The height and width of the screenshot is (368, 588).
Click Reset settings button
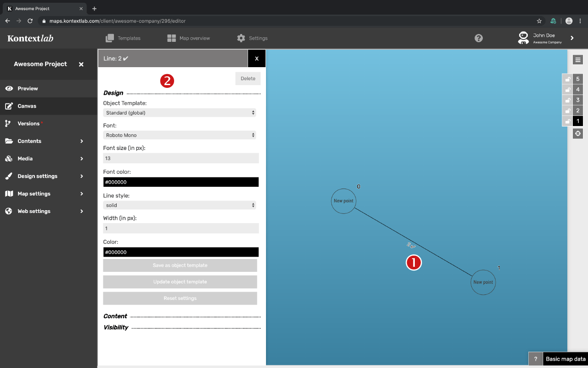(180, 299)
